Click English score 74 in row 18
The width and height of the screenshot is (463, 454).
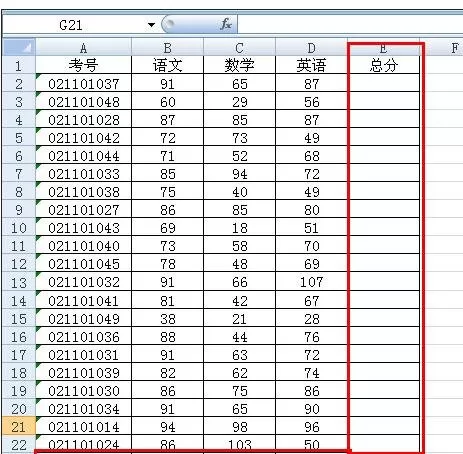point(312,372)
